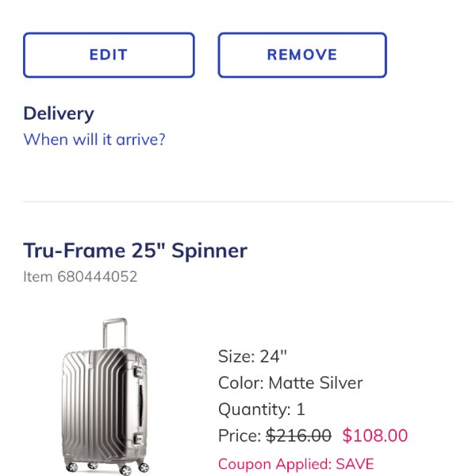The image size is (476, 476).
Task: Select the Quantity: 1 line
Action: click(262, 409)
